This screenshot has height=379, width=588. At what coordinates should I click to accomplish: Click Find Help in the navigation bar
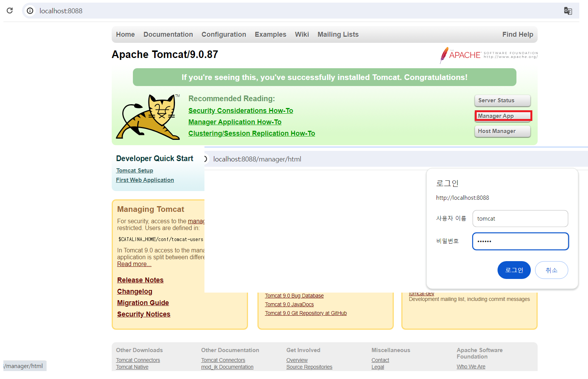[518, 34]
